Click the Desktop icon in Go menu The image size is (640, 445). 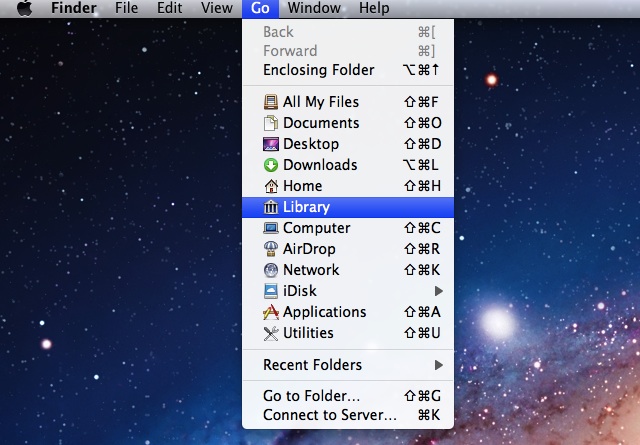271,144
